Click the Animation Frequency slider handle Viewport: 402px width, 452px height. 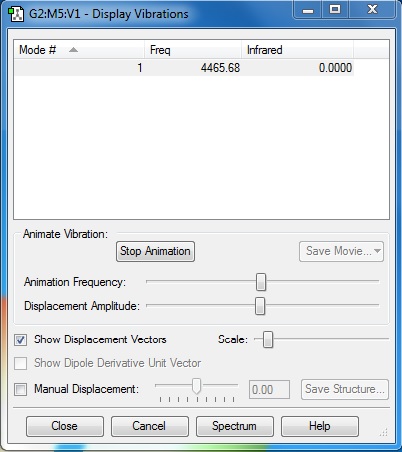point(261,282)
